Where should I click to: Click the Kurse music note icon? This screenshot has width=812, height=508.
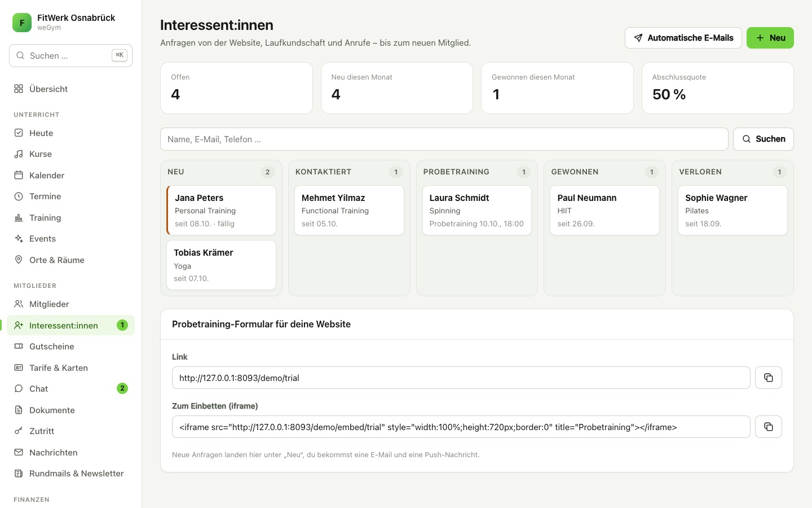point(19,154)
